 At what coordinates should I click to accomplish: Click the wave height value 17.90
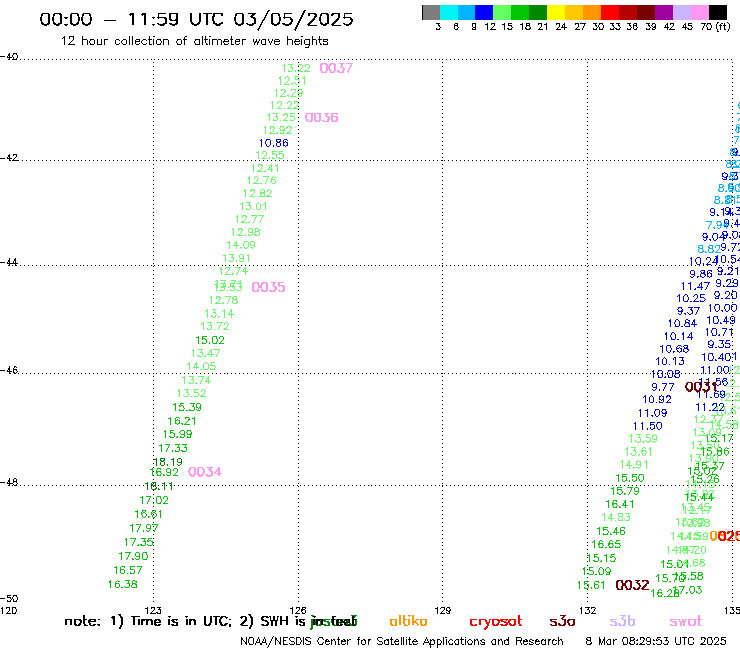pyautogui.click(x=133, y=557)
